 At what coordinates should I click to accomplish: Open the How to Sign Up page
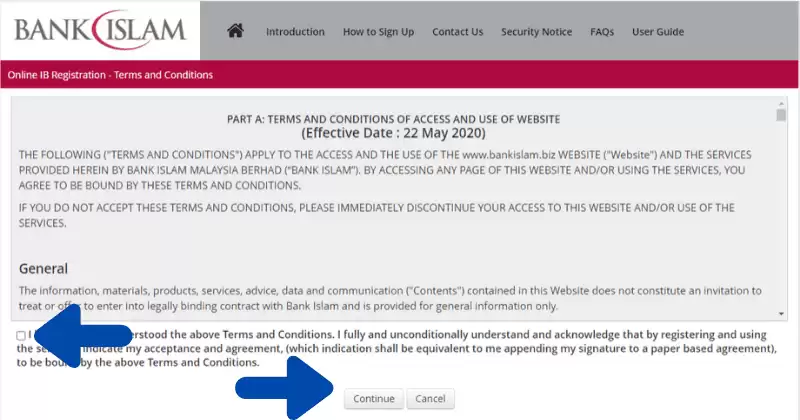(x=378, y=32)
